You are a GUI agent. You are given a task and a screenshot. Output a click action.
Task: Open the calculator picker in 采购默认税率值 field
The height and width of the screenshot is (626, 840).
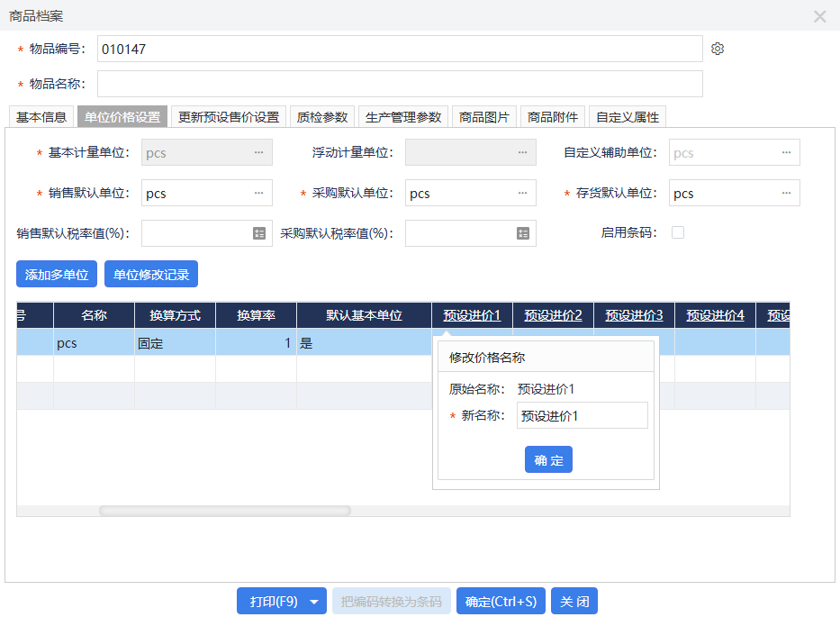tap(522, 232)
